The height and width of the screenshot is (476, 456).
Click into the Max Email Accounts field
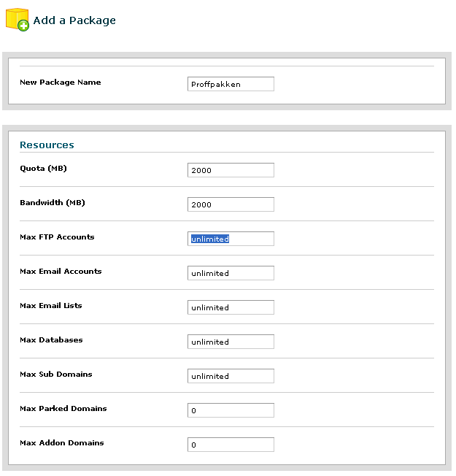(231, 273)
